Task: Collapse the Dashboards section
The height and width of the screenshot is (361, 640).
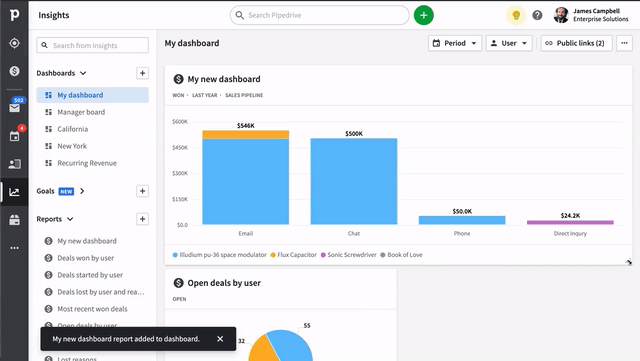Action: (83, 73)
